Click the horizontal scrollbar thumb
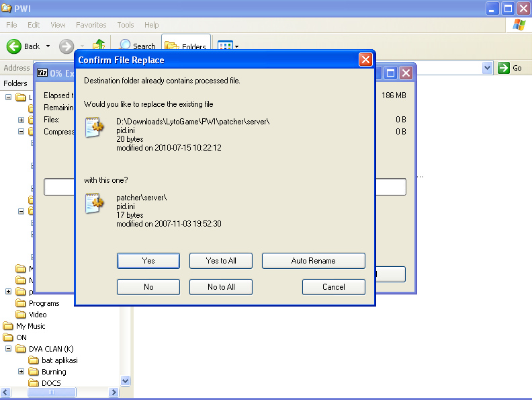 point(52,392)
